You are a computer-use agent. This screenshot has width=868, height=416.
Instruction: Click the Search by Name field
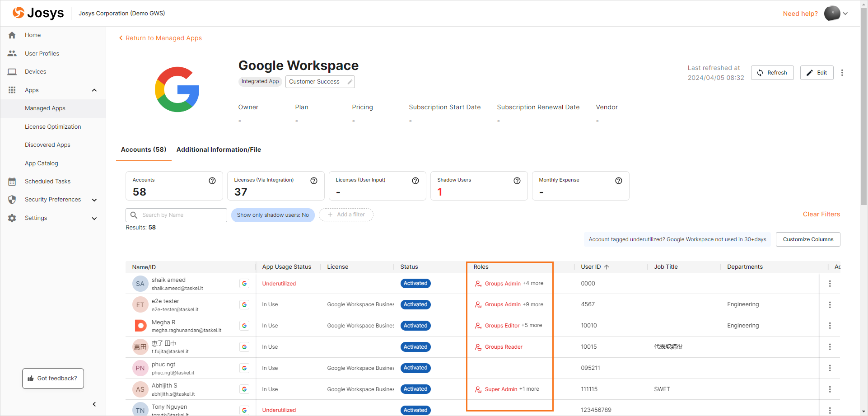tap(176, 215)
